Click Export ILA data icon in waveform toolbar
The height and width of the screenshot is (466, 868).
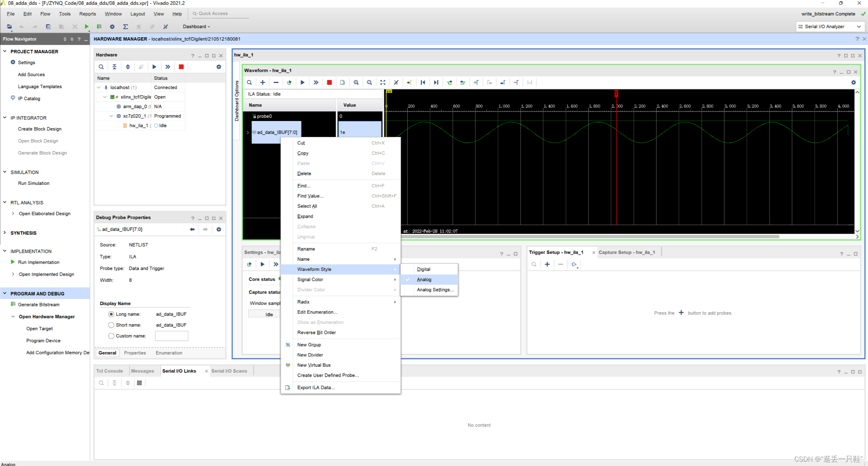click(343, 83)
